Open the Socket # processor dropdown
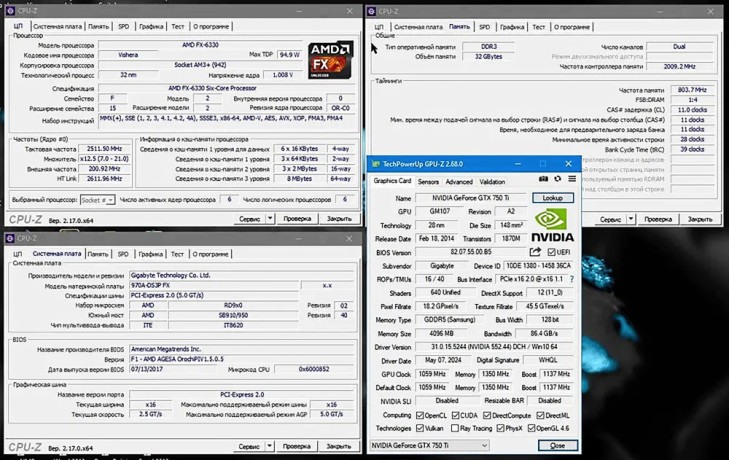The width and height of the screenshot is (729, 460). 97,200
